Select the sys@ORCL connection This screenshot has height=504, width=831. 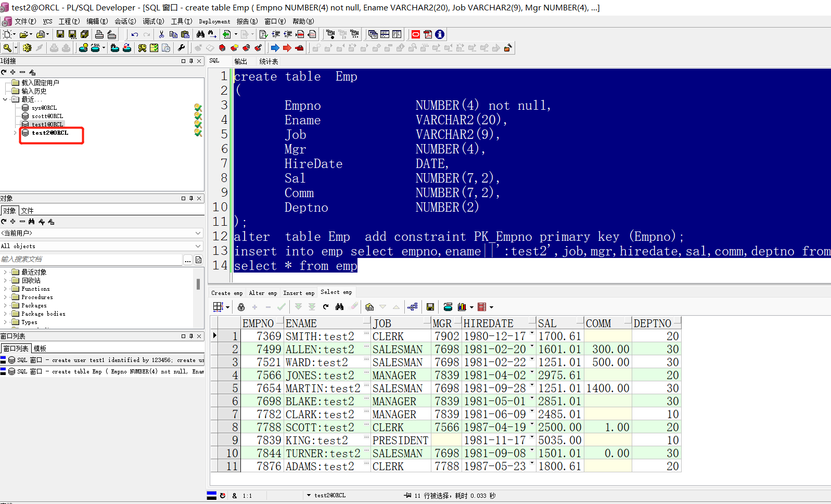coord(44,108)
